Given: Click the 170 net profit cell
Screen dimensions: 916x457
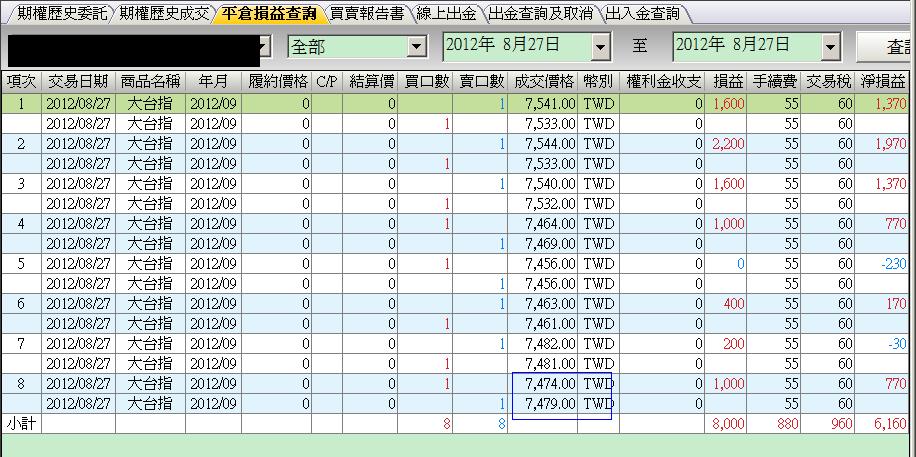Looking at the screenshot, I should point(883,304).
